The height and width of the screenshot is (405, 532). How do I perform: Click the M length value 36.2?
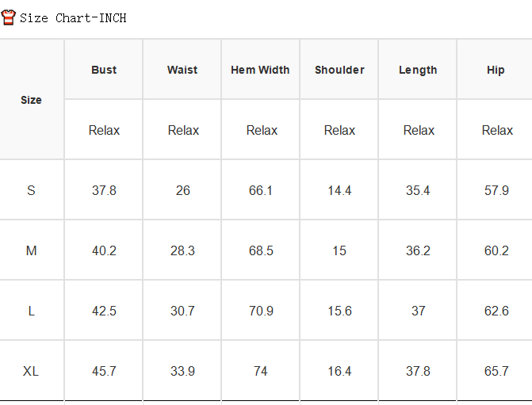click(418, 250)
